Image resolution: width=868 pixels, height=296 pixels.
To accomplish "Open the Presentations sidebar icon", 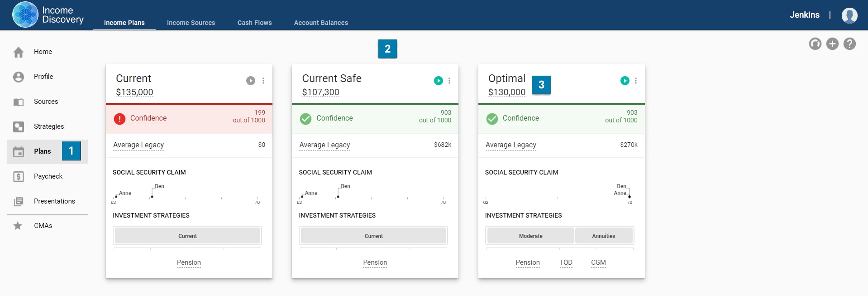I will click(19, 202).
